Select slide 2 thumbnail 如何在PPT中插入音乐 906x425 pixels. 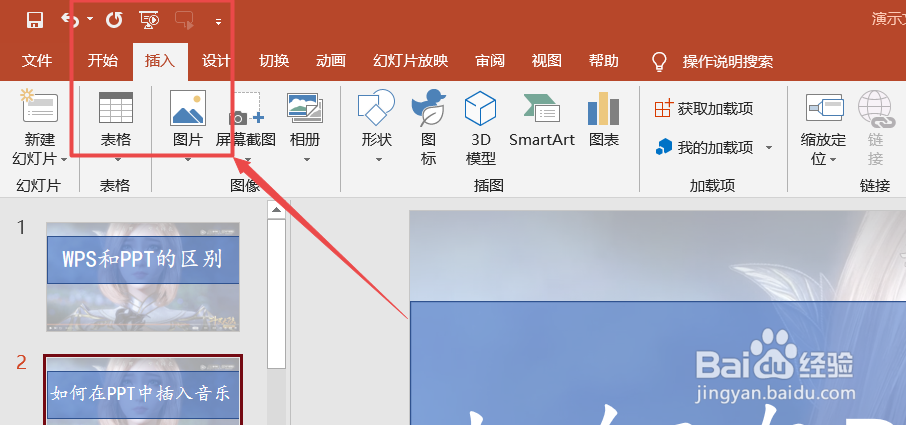143,390
